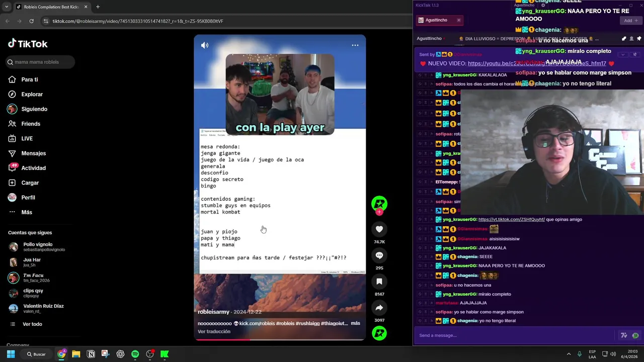Open Mensajes in TikTok sidebar
The width and height of the screenshot is (644, 362).
coord(27,153)
